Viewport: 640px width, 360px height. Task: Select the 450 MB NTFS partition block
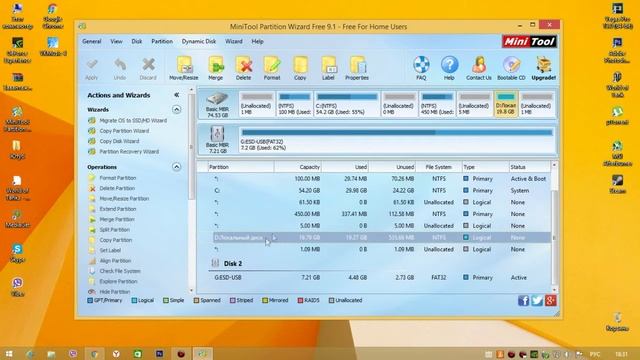coord(437,104)
